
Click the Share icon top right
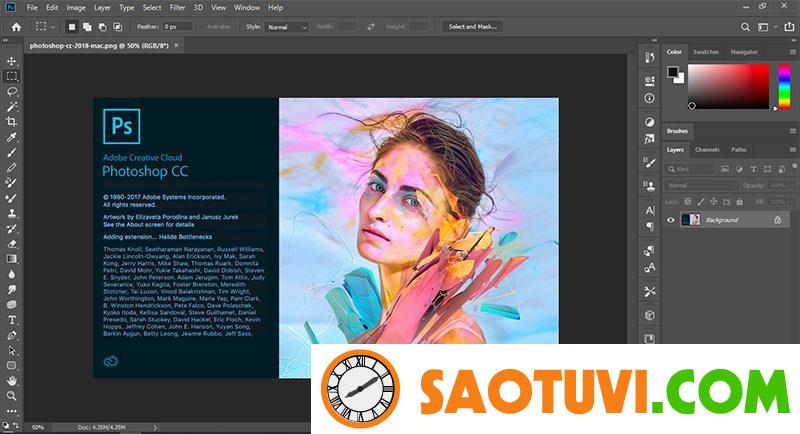pyautogui.click(x=789, y=27)
